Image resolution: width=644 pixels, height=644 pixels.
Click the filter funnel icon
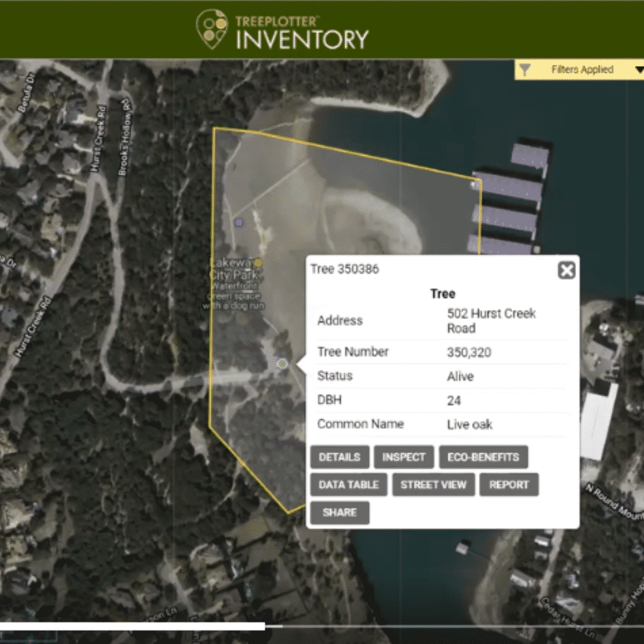[x=525, y=70]
